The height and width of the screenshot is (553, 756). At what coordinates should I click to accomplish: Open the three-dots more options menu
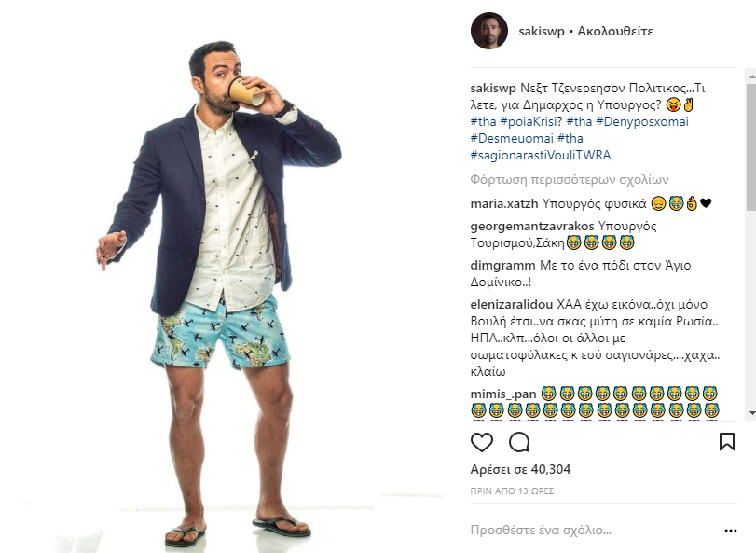pos(731,531)
